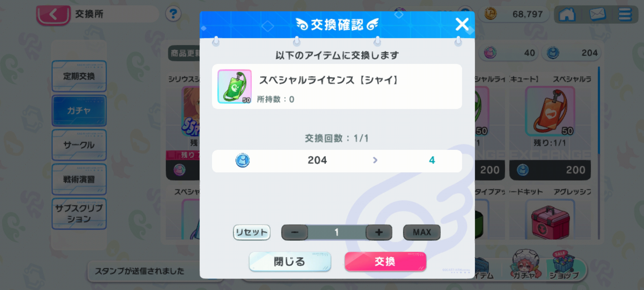The image size is (644, 290).
Task: Open the question mark help icon
Action: pos(173,14)
